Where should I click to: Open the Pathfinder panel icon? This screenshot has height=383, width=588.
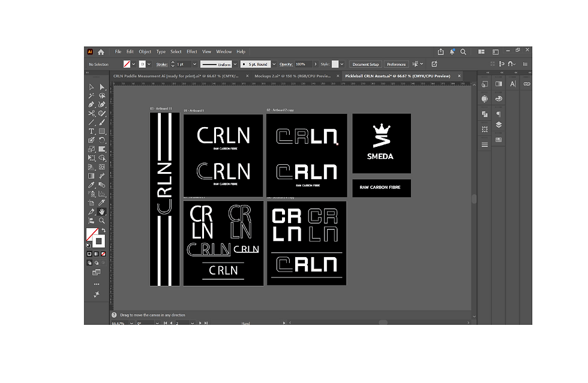click(485, 114)
